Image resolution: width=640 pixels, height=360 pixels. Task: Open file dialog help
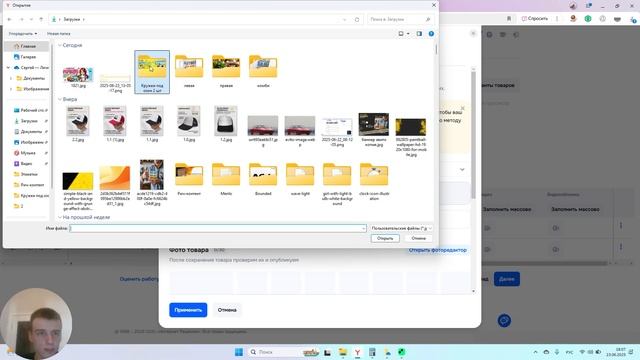[431, 33]
